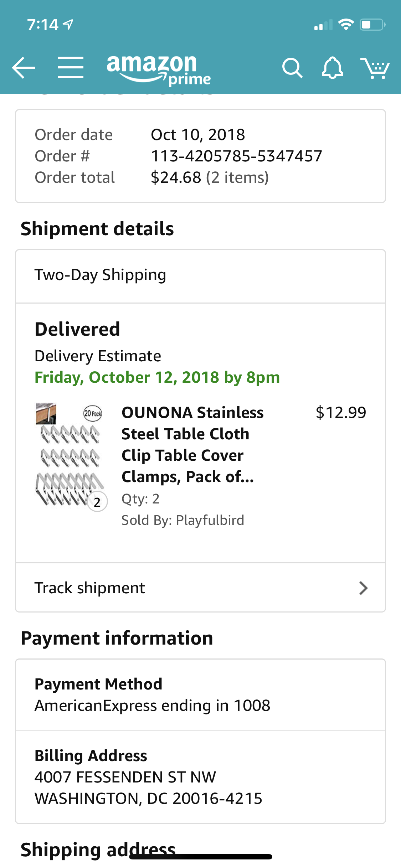Tap the Wi-Fi status icon
Image resolution: width=401 pixels, height=868 pixels.
tap(345, 25)
